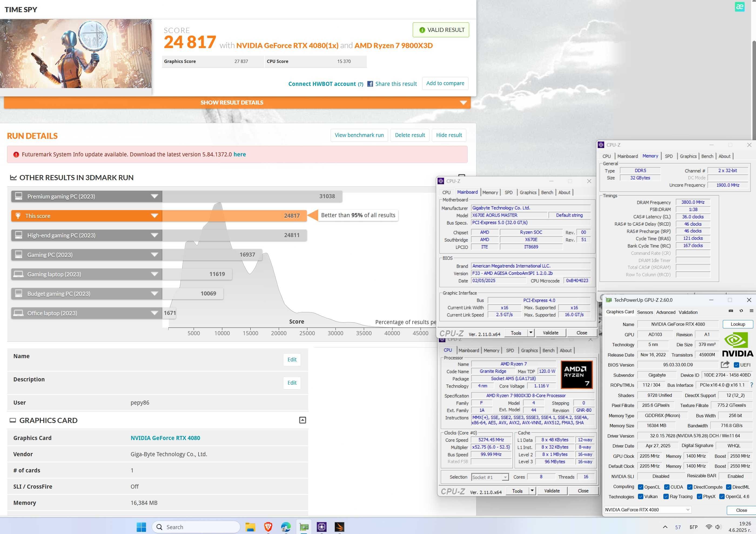Click the GPU-Z BIOS export share icon
The width and height of the screenshot is (756, 534).
[725, 364]
